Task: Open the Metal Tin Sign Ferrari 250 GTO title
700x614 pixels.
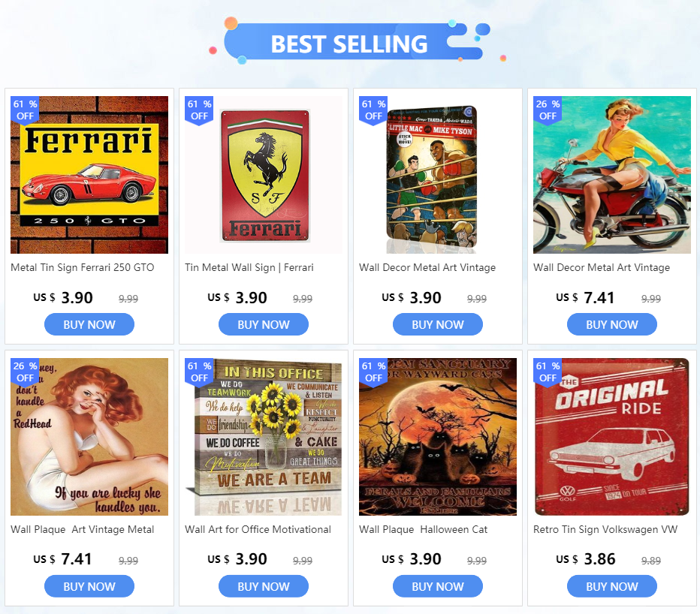Action: click(82, 267)
